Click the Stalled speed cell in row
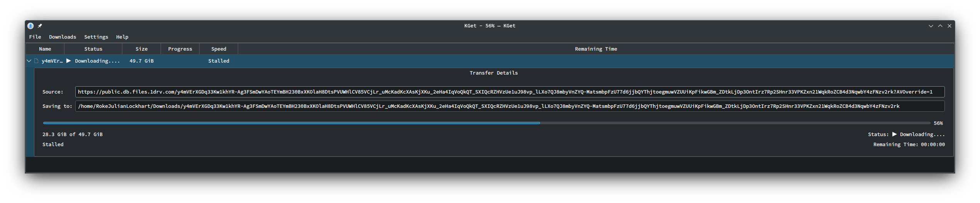The image size is (980, 203). (x=219, y=61)
